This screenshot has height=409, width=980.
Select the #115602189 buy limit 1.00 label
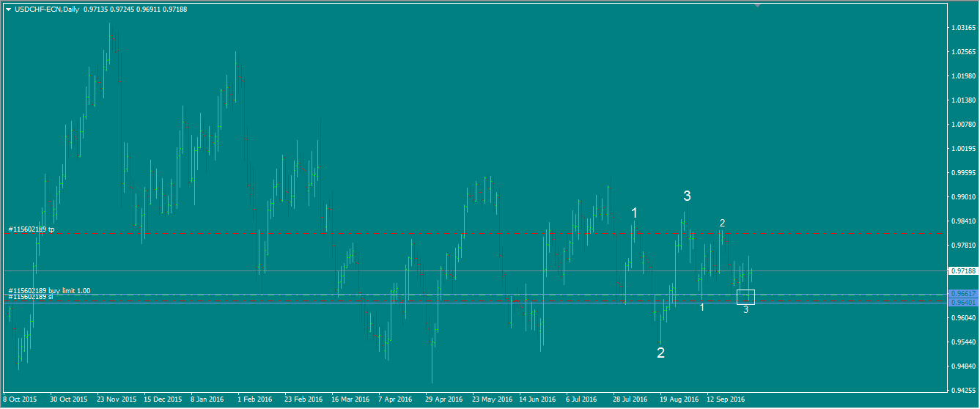pos(49,291)
